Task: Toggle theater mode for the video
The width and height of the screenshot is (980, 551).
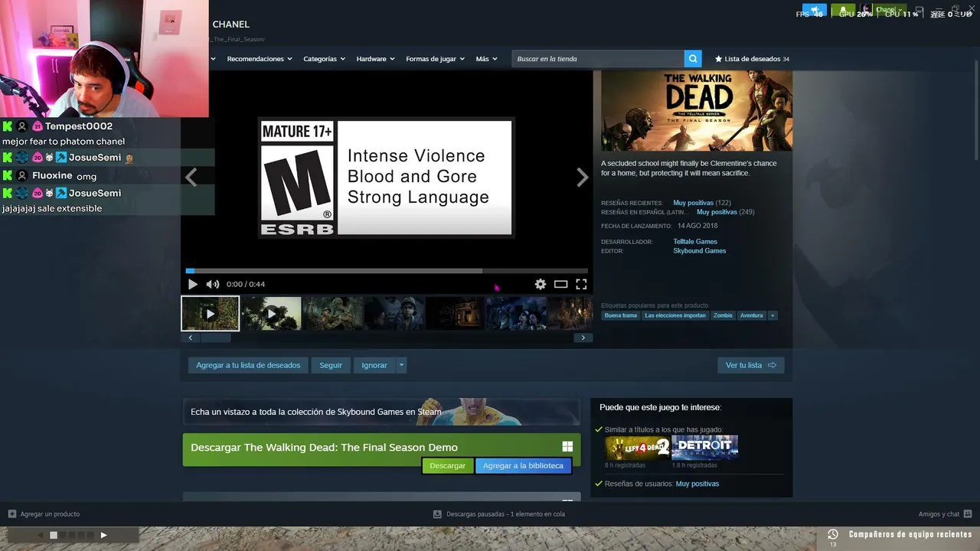Action: 561,284
